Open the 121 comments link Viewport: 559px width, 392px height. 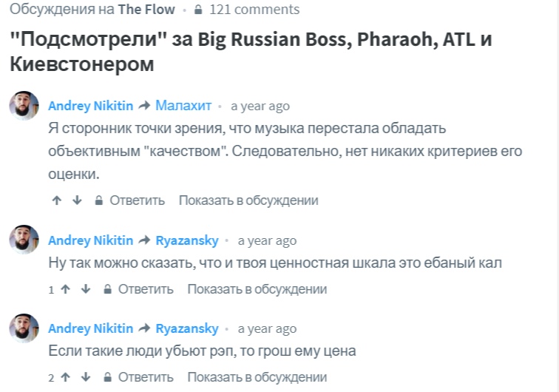(x=254, y=10)
